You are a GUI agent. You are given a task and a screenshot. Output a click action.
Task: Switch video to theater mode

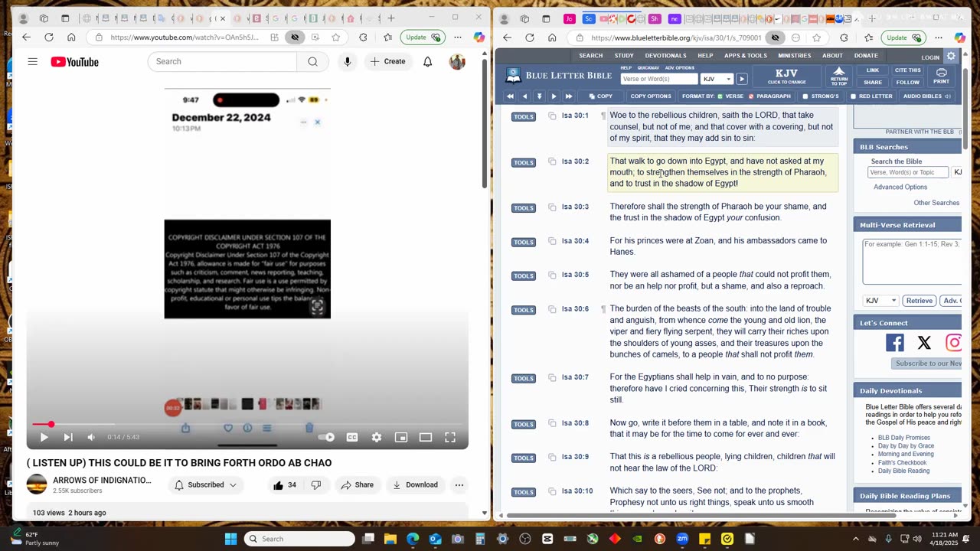click(x=426, y=437)
